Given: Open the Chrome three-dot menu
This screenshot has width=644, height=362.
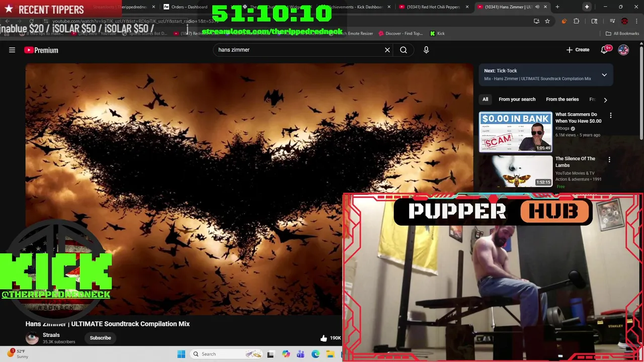Looking at the screenshot, I should click(x=636, y=21).
